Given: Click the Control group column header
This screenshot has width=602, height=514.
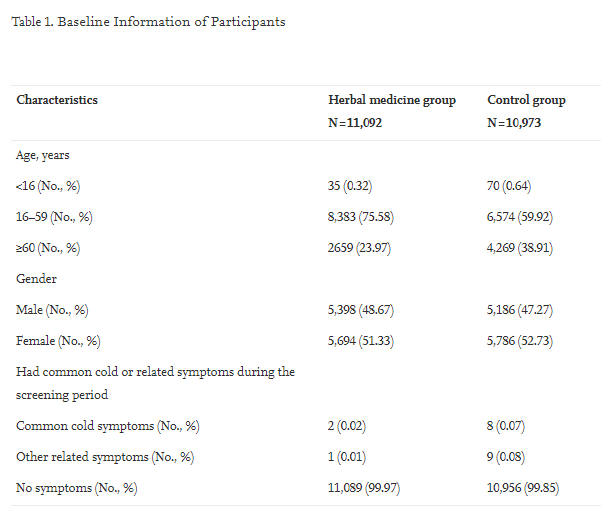Looking at the screenshot, I should pyautogui.click(x=526, y=100).
